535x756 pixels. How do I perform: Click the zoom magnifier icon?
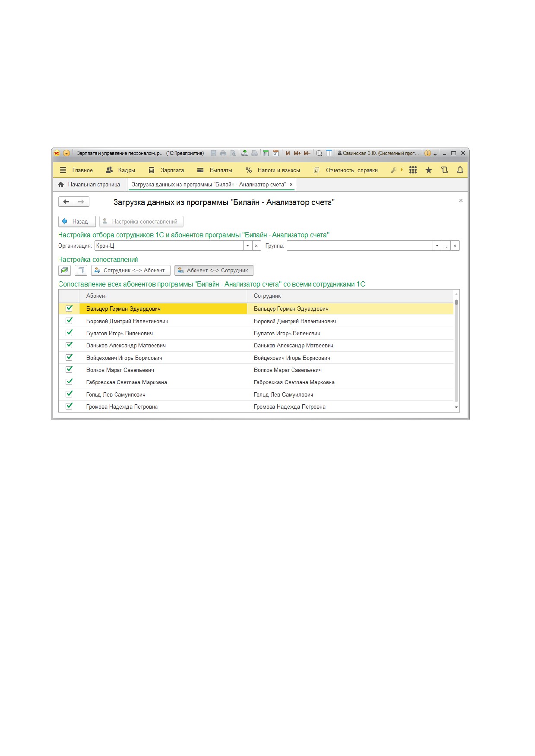click(319, 153)
